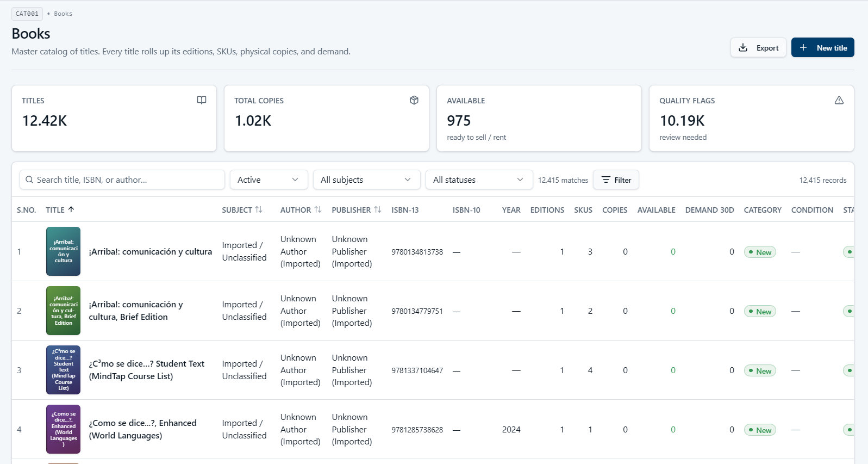The image size is (868, 464).
Task: Click the book icon in Titles card
Action: point(202,100)
